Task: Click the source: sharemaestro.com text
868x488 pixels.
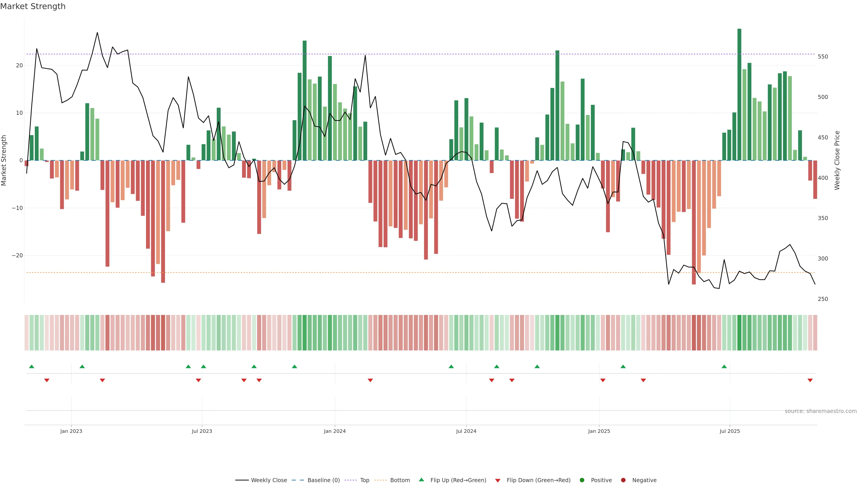Action: point(821,411)
